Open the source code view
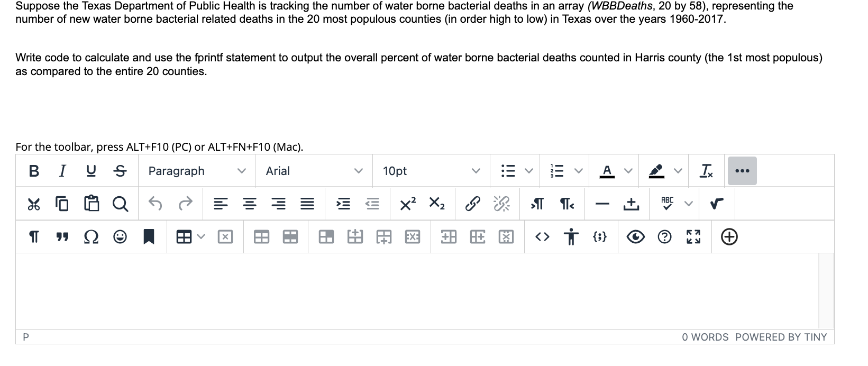 [x=543, y=237]
